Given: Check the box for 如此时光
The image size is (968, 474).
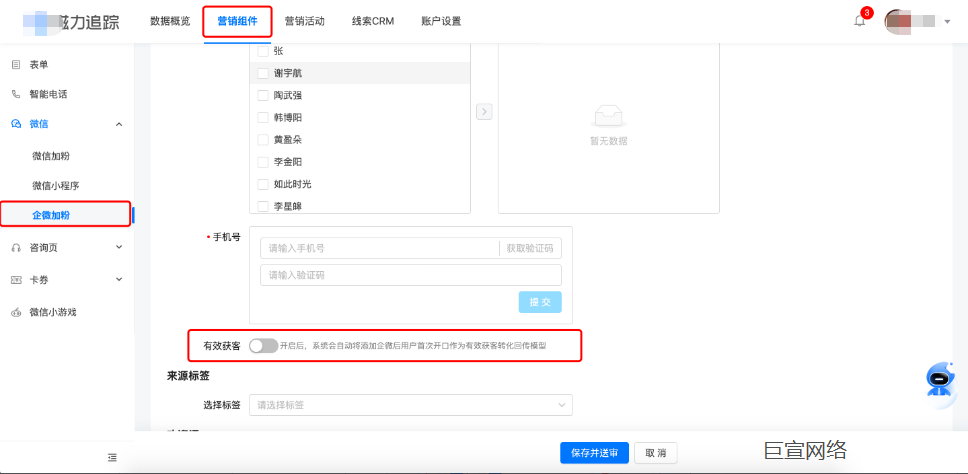Looking at the screenshot, I should (263, 185).
